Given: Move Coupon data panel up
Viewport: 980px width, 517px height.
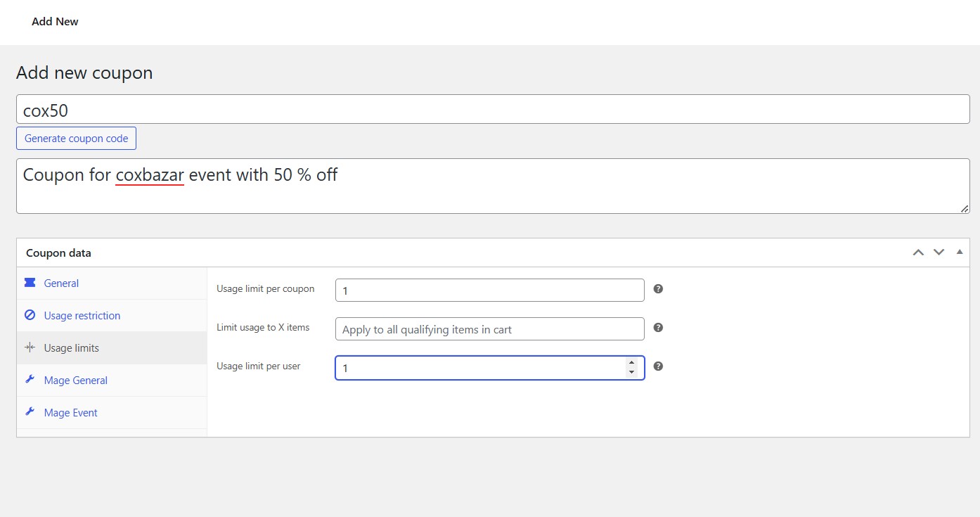Looking at the screenshot, I should (918, 253).
